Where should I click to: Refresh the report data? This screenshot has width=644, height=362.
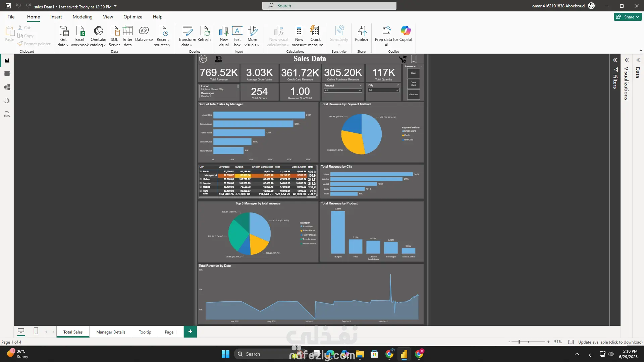click(x=204, y=34)
